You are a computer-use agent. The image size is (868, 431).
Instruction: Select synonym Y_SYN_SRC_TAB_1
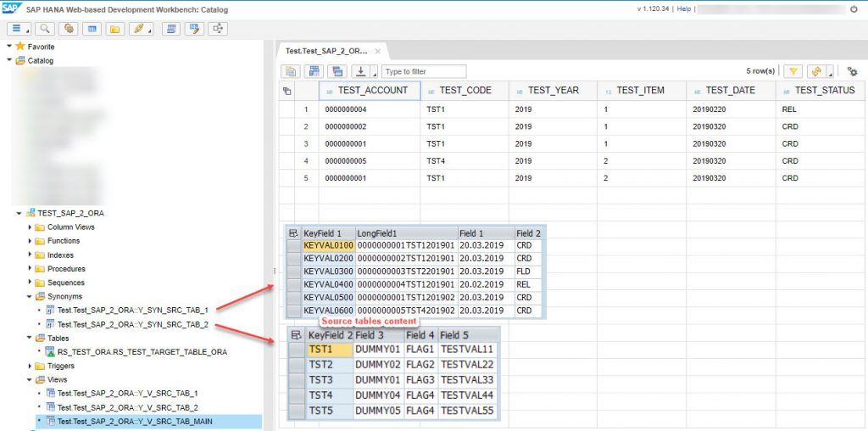tap(133, 311)
